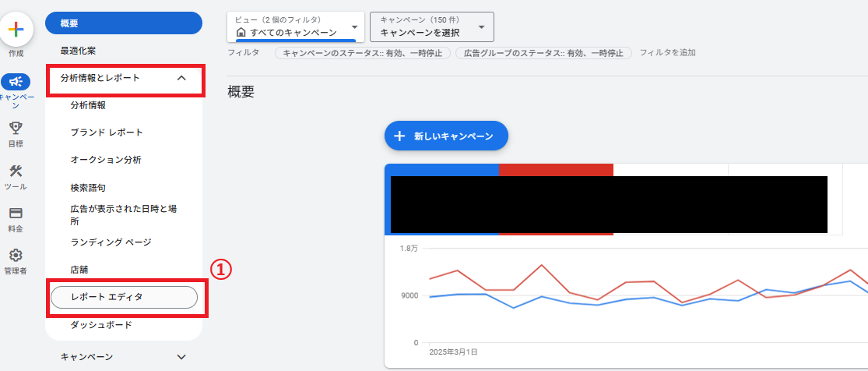Click the キャンペーンのステータス filter chip
This screenshot has height=371, width=868.
363,53
